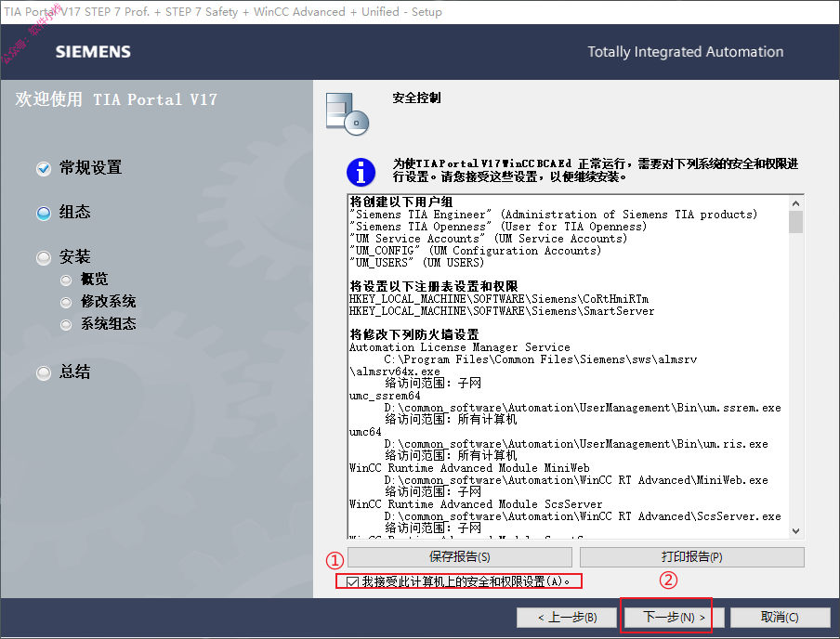Select the 安装 step indicator
The width and height of the screenshot is (840, 639).
click(x=44, y=257)
